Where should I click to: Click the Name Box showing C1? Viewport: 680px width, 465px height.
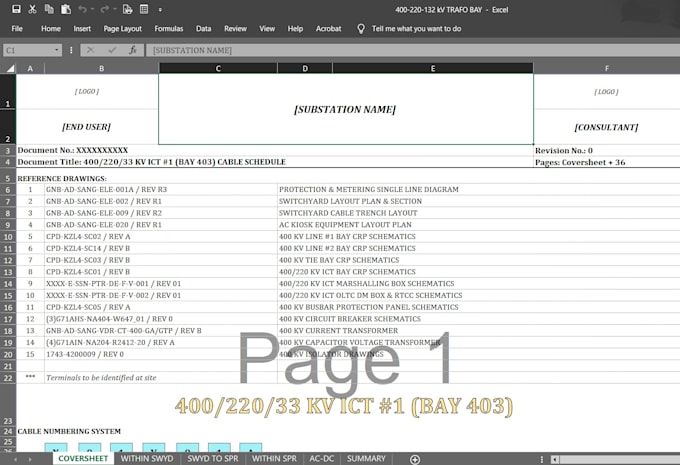pyautogui.click(x=27, y=50)
